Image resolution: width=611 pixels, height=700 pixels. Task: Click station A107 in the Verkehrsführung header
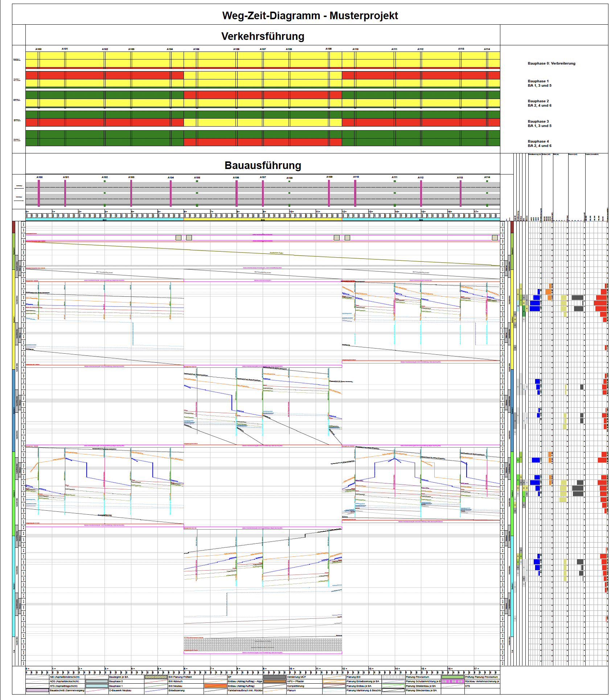coord(263,49)
